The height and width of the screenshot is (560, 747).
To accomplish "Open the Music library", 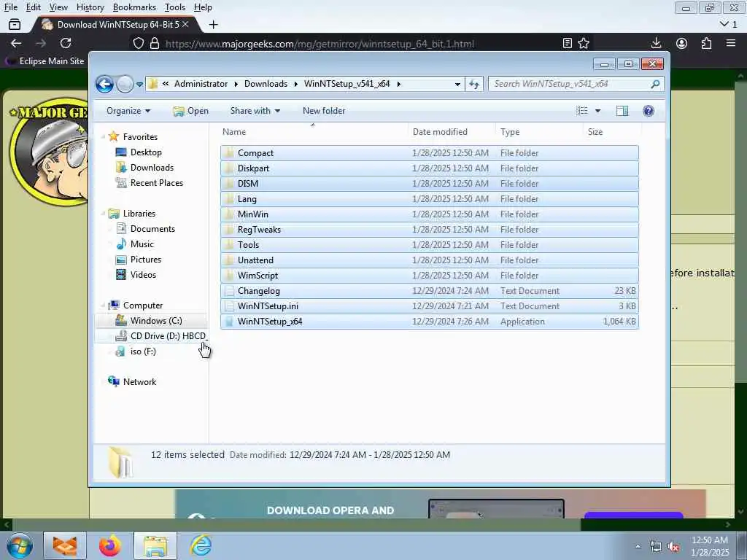I will [x=142, y=244].
